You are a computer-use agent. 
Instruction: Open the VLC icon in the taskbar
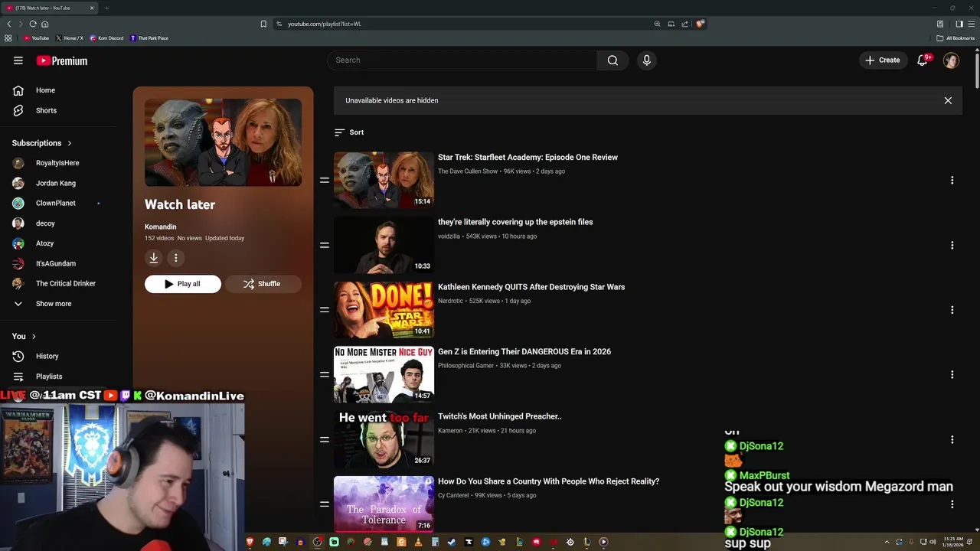point(419,542)
